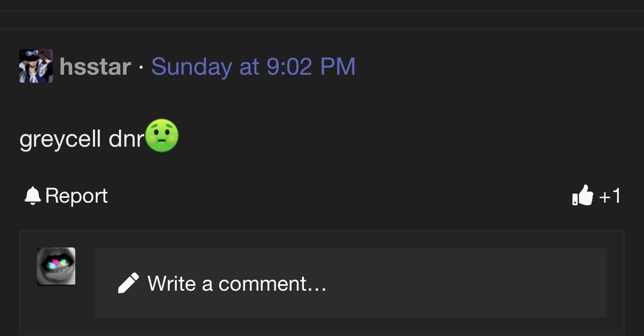Focus the Write a comment field
Viewport: 644px width, 336px height.
351,283
